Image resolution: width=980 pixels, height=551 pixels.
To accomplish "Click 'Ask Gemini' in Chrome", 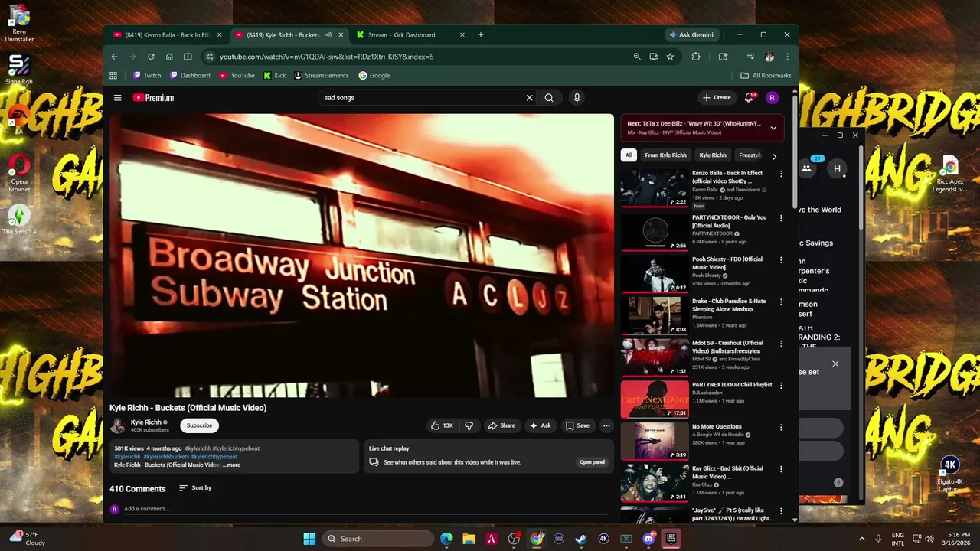I will click(x=691, y=35).
